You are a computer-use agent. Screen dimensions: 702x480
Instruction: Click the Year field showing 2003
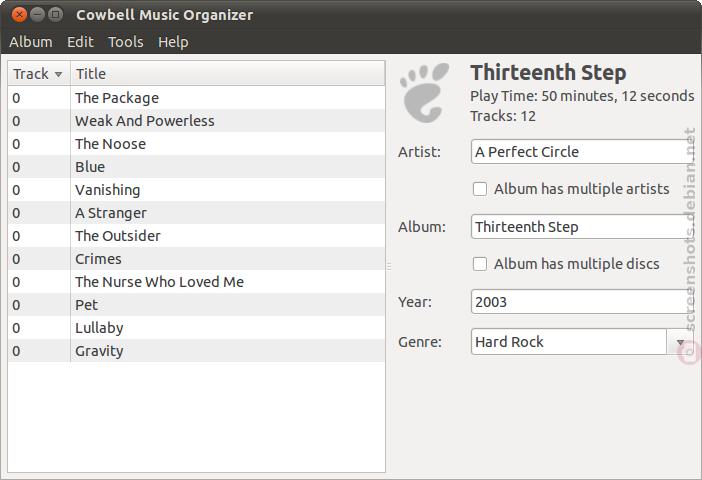[x=582, y=302]
